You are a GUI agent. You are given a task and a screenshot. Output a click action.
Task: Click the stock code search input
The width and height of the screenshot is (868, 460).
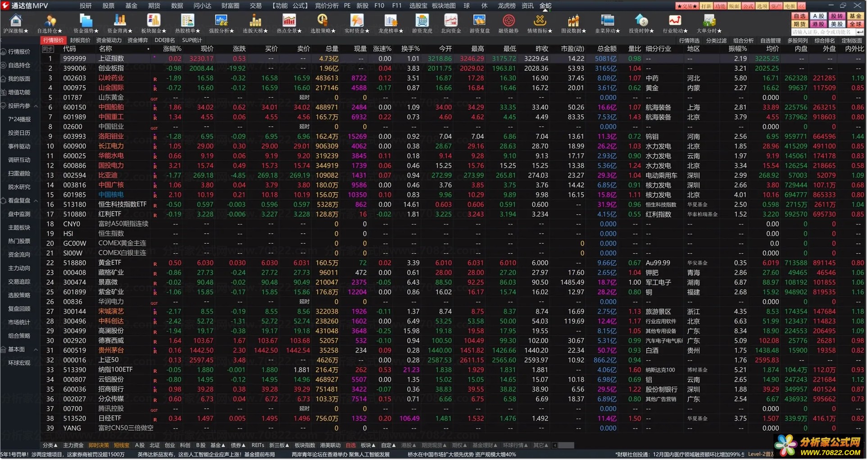(823, 32)
